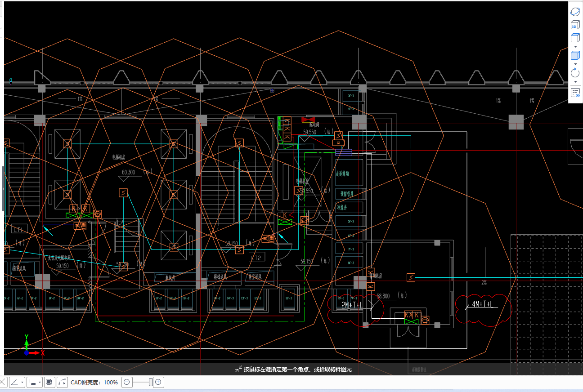The height and width of the screenshot is (392, 583).
Task: Increase CAD brightness with plus button
Action: tap(158, 383)
